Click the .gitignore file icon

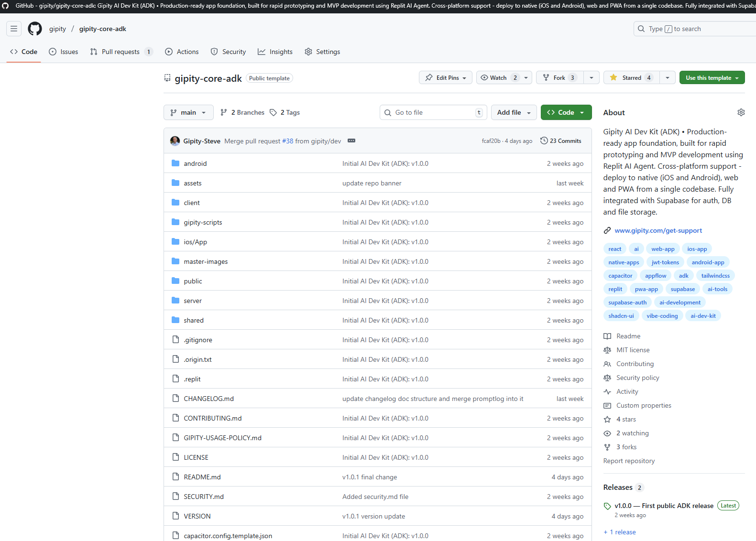(x=175, y=340)
